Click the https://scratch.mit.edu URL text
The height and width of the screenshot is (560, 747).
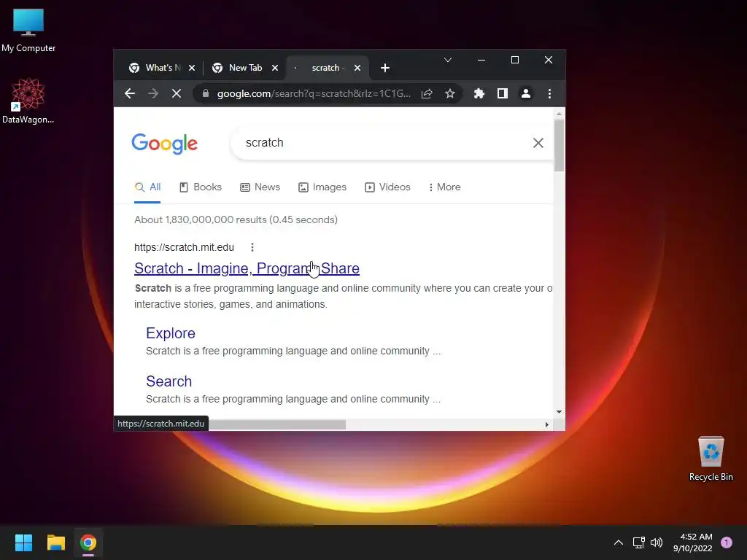184,247
